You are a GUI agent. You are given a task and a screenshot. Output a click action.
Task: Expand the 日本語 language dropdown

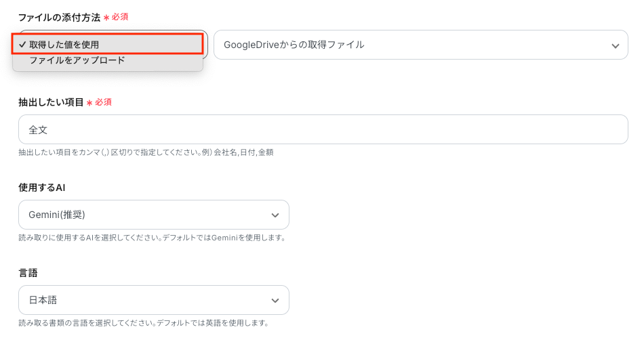point(153,300)
